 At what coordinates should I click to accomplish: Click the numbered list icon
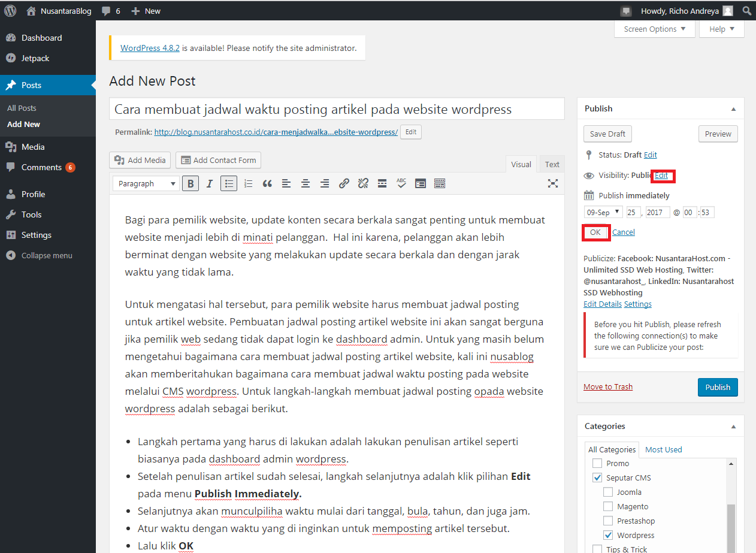click(x=248, y=184)
